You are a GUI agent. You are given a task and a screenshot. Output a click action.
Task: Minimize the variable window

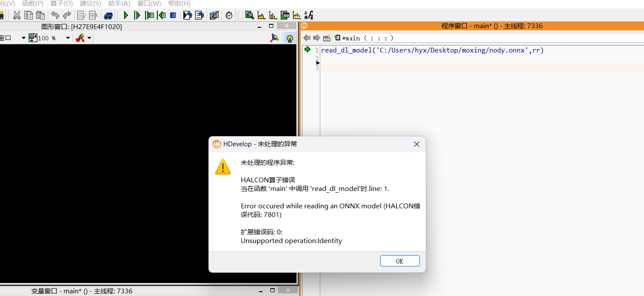pyautogui.click(x=261, y=291)
